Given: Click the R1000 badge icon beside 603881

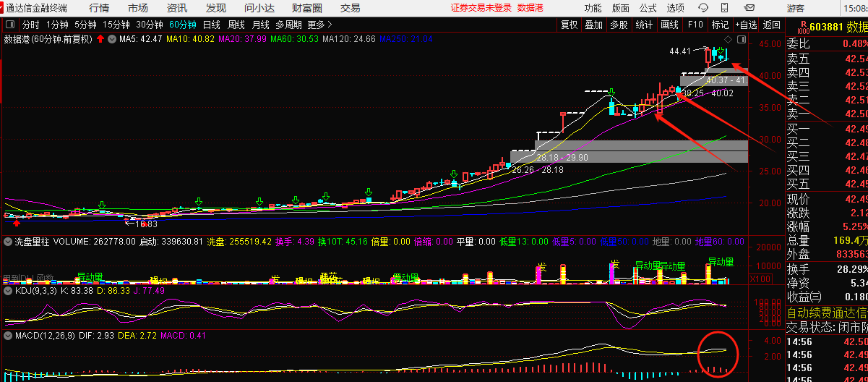Looking at the screenshot, I should point(802,27).
